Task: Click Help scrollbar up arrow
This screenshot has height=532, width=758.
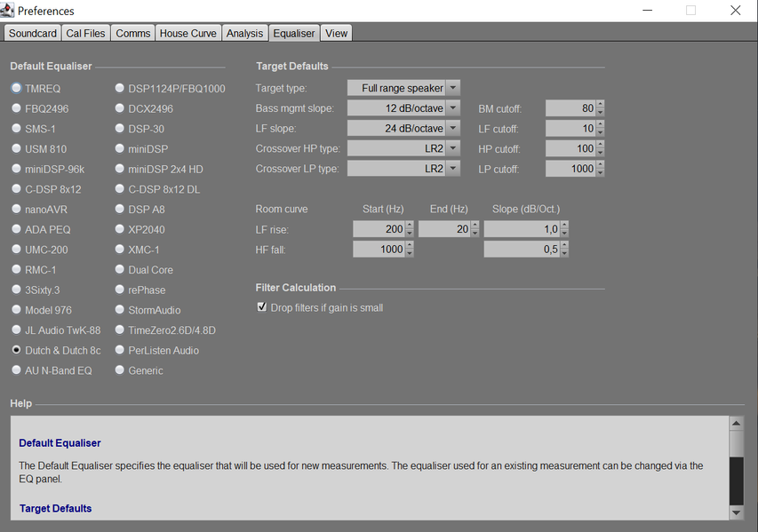Action: [737, 424]
